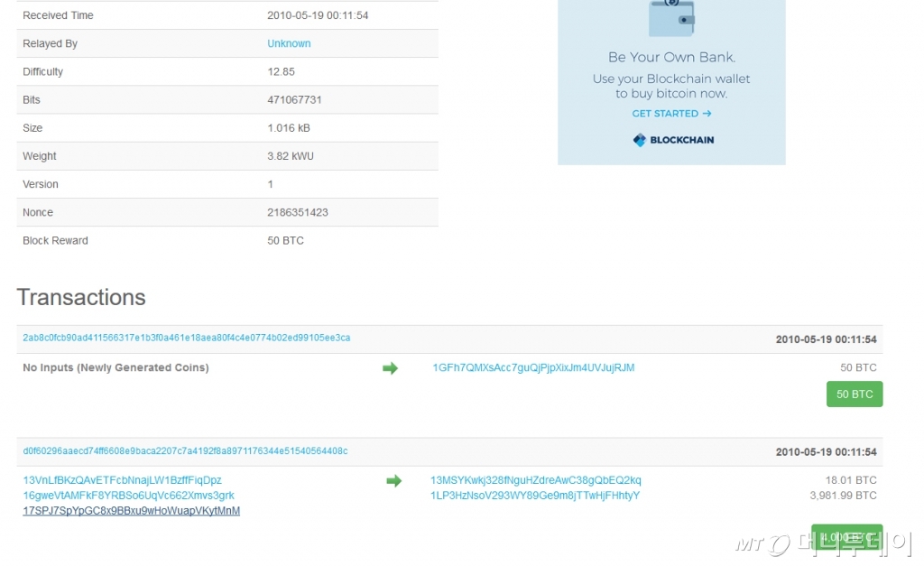Open the underlined address starting with 17SPJ7SpYpGC8x

(x=131, y=511)
